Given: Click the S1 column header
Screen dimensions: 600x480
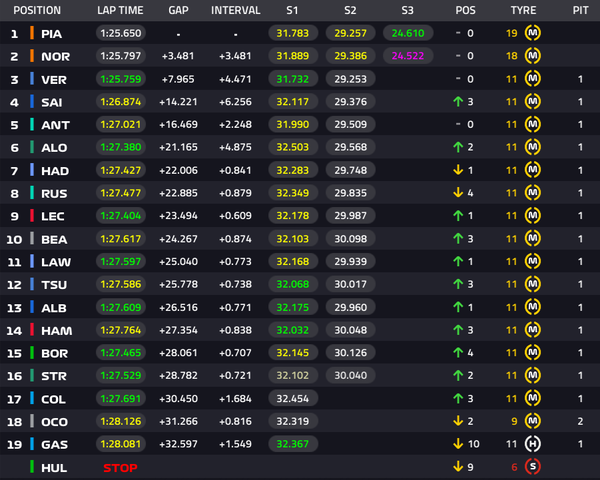Looking at the screenshot, I should pos(292,10).
